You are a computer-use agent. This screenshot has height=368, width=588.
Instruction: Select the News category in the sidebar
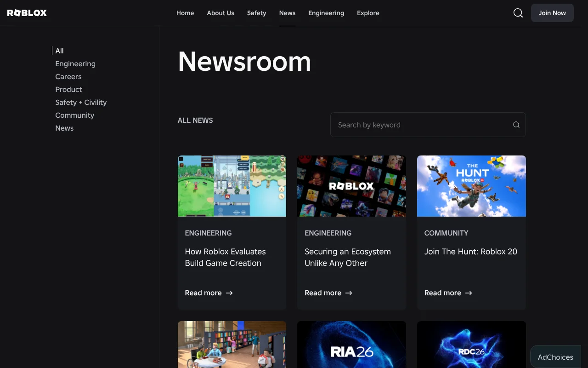64,128
